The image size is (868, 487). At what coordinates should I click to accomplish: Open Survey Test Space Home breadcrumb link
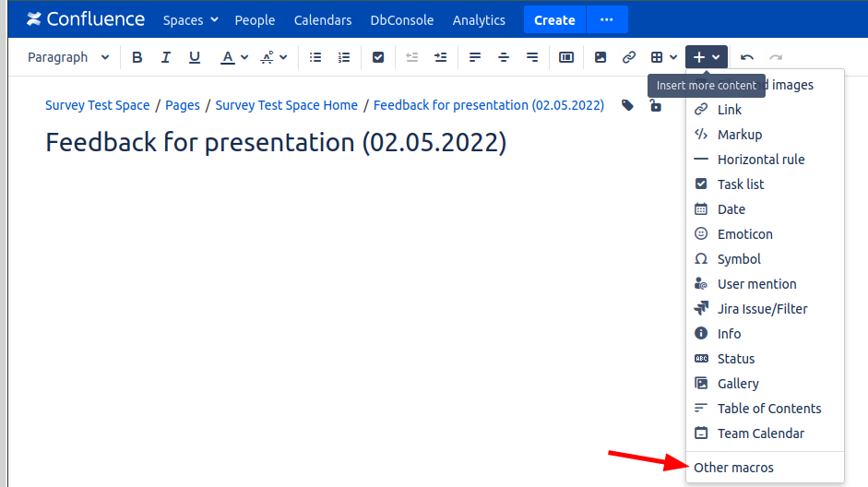pyautogui.click(x=286, y=105)
